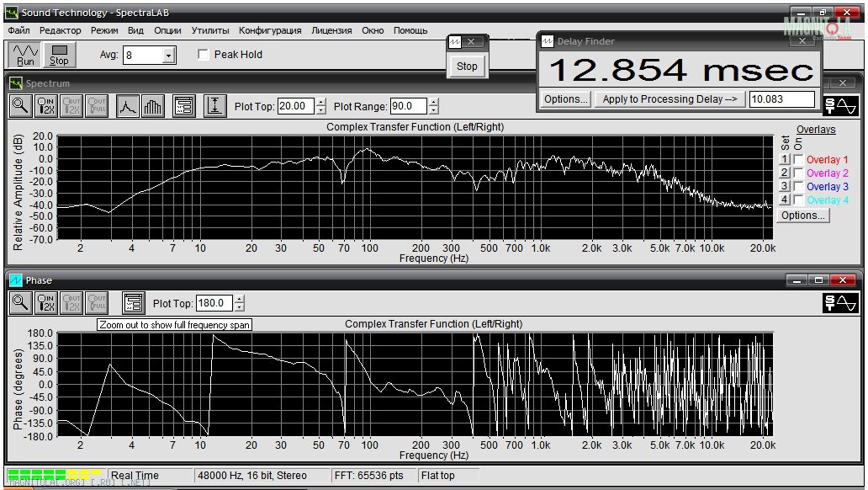Open the Помощь menu
This screenshot has width=868, height=490.
pyautogui.click(x=410, y=30)
